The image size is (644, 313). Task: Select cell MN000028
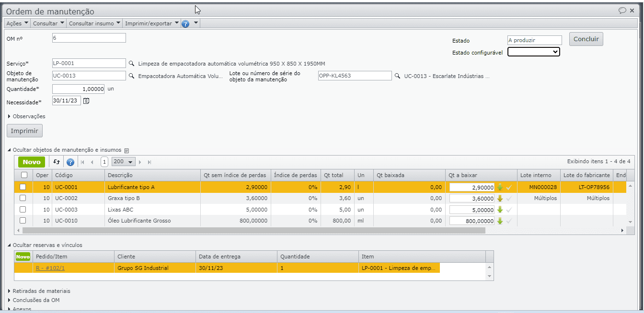[x=538, y=187]
